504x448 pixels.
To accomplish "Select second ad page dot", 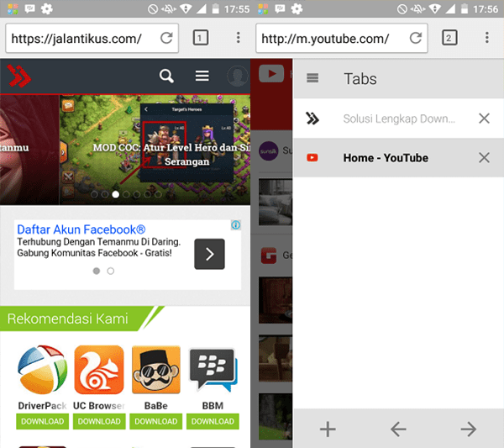I will [111, 271].
